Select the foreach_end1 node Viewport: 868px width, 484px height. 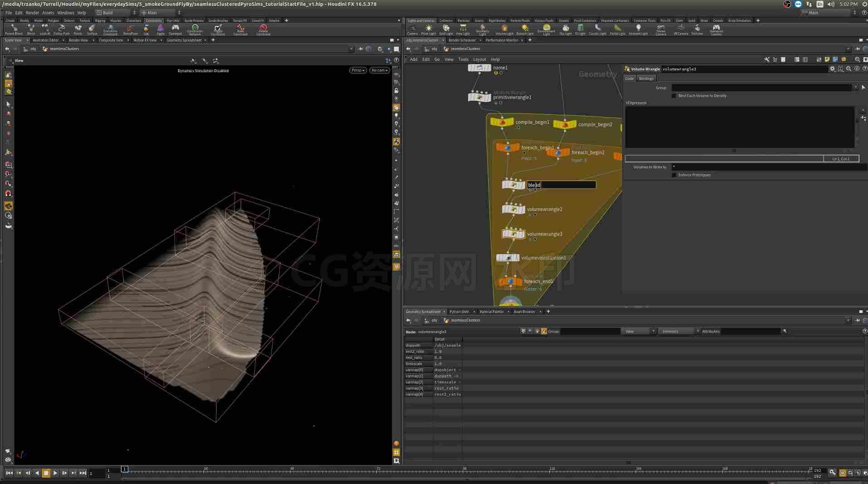(x=510, y=281)
